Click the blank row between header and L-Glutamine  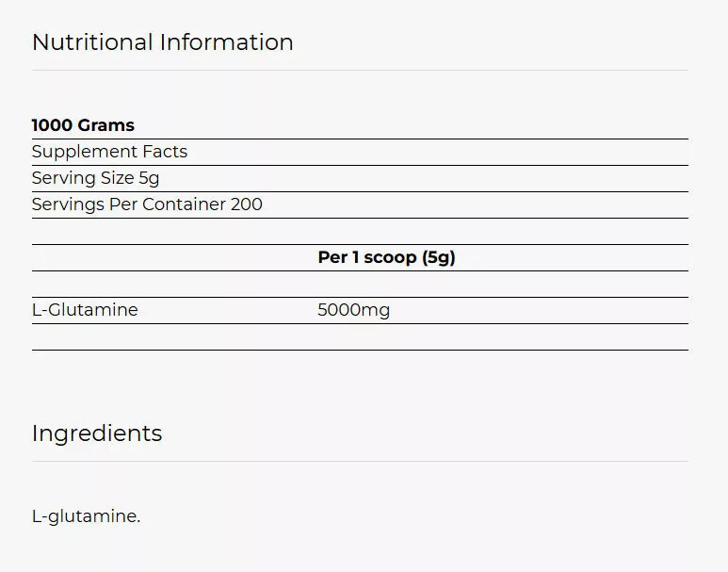[x=360, y=285]
